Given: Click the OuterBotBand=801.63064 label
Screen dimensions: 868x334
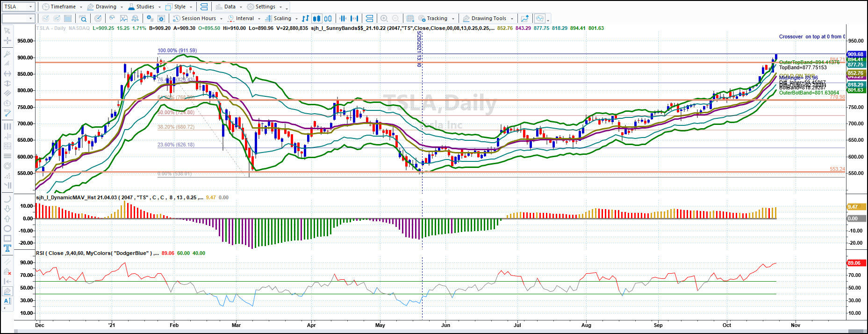Looking at the screenshot, I should coord(809,93).
